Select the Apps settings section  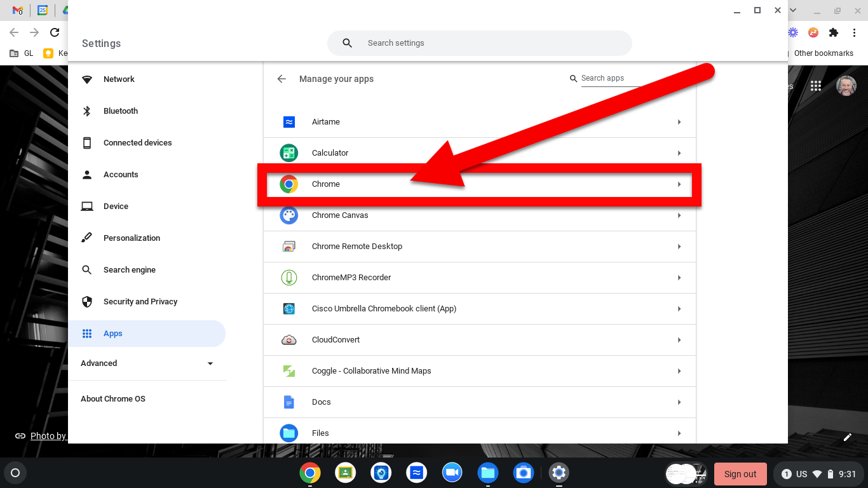[x=147, y=334]
